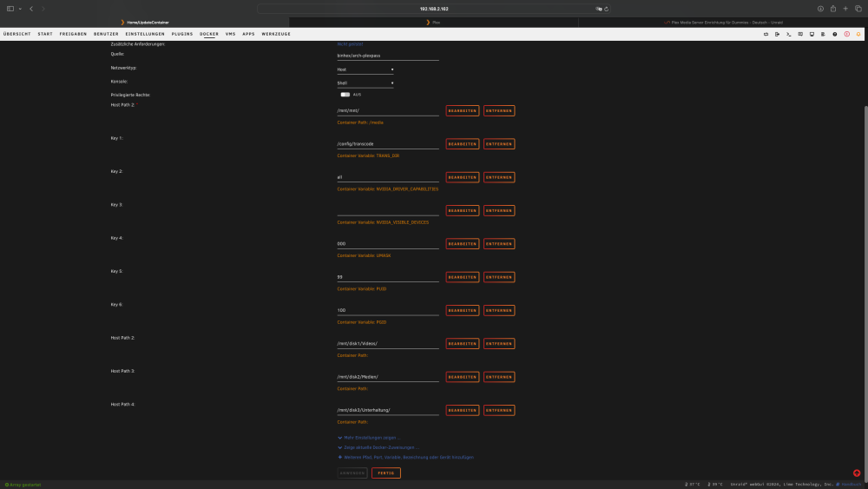The width and height of the screenshot is (868, 489).
Task: Open the red alert notification icon
Action: 846,35
